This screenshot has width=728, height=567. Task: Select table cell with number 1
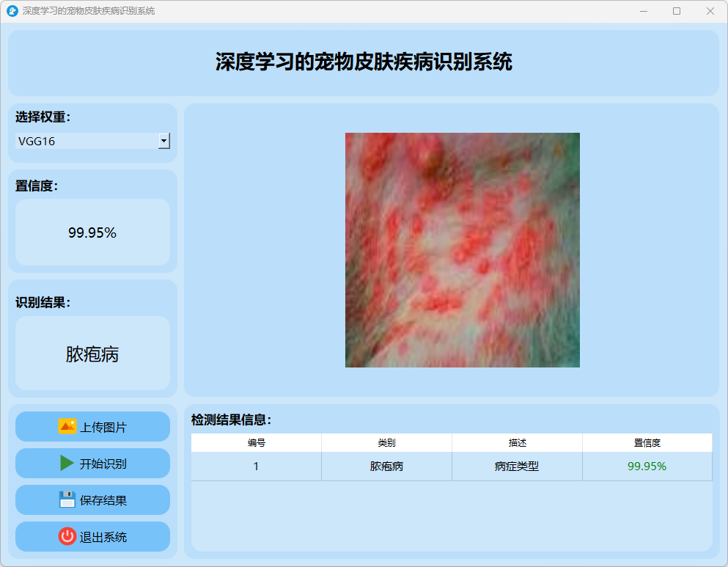point(257,467)
